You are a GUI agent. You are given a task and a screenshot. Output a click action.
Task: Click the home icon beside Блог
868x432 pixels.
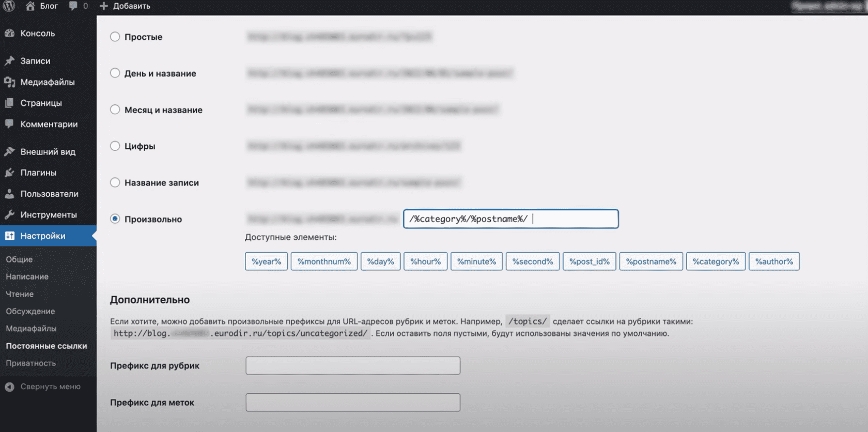[30, 6]
